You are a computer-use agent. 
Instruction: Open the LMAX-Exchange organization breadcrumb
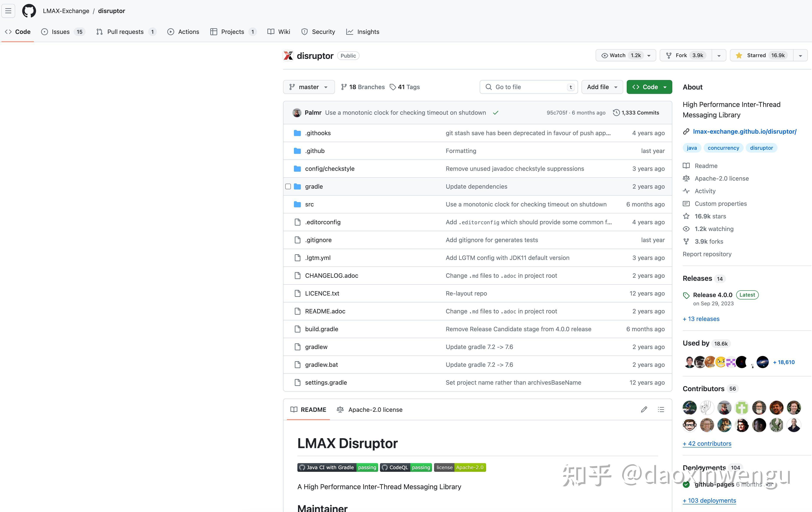(x=66, y=11)
